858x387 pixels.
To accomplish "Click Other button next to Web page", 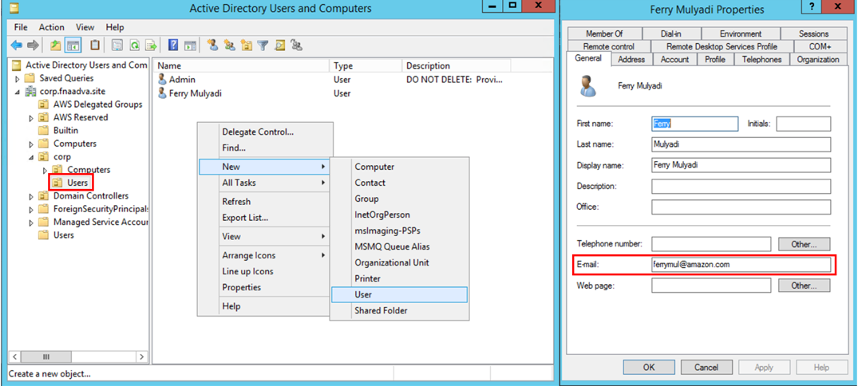I will [x=804, y=285].
